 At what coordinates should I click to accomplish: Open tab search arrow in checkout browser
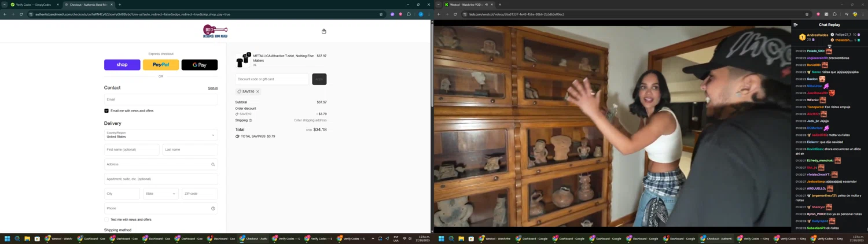(x=5, y=5)
